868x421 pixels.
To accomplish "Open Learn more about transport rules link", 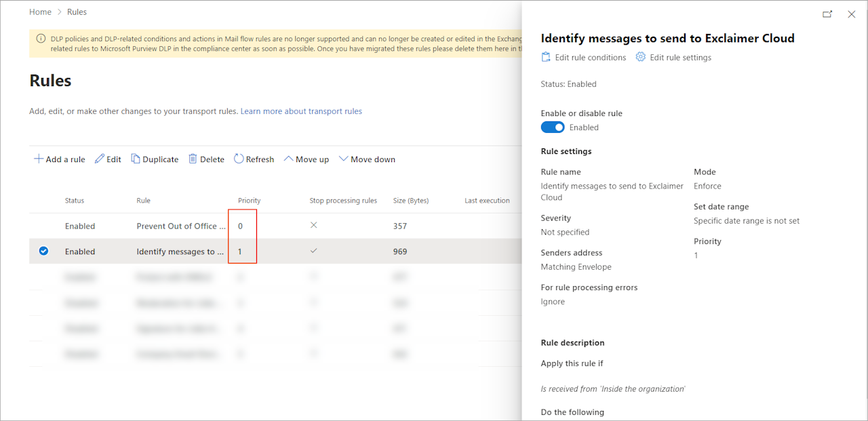I will point(301,111).
